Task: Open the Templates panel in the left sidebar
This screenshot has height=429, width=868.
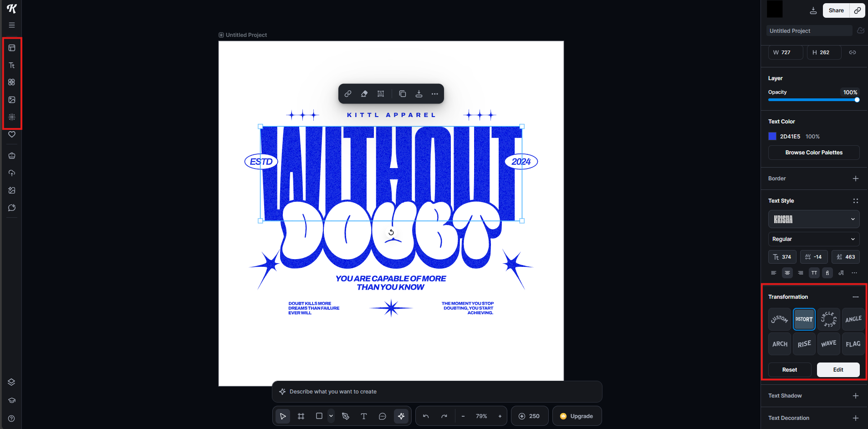Action: (12, 48)
